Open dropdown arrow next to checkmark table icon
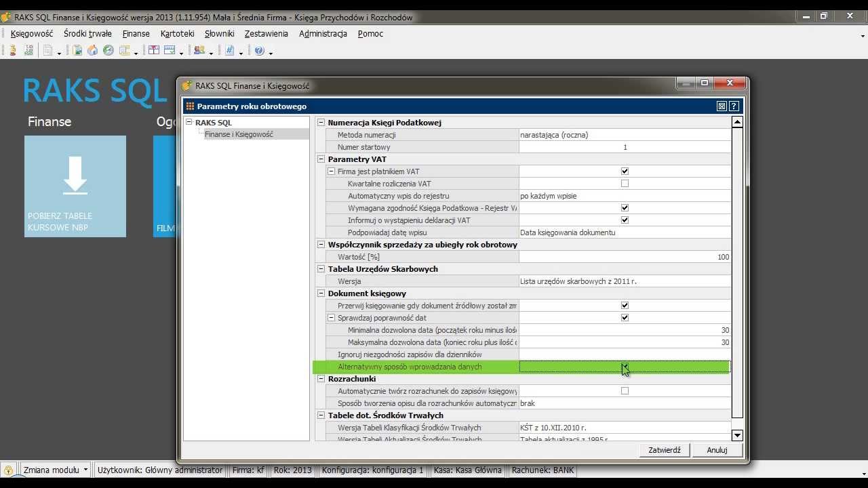Image resolution: width=868 pixels, height=488 pixels. [181, 53]
